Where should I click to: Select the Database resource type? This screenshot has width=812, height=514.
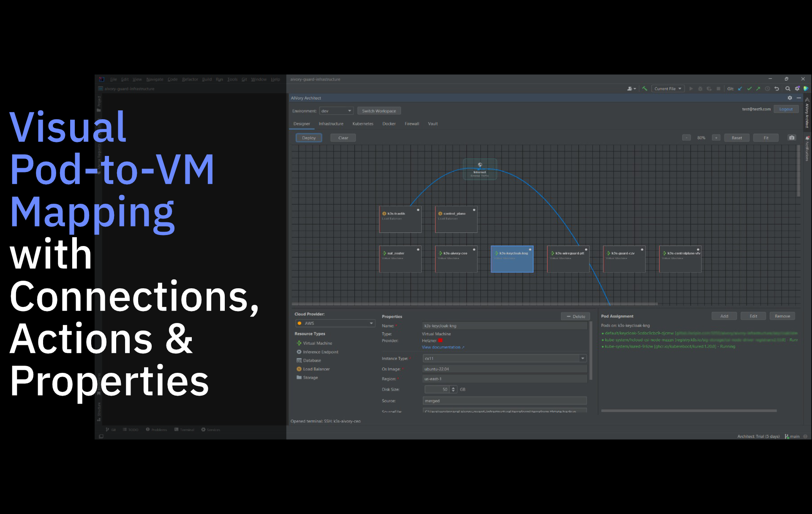coord(312,360)
